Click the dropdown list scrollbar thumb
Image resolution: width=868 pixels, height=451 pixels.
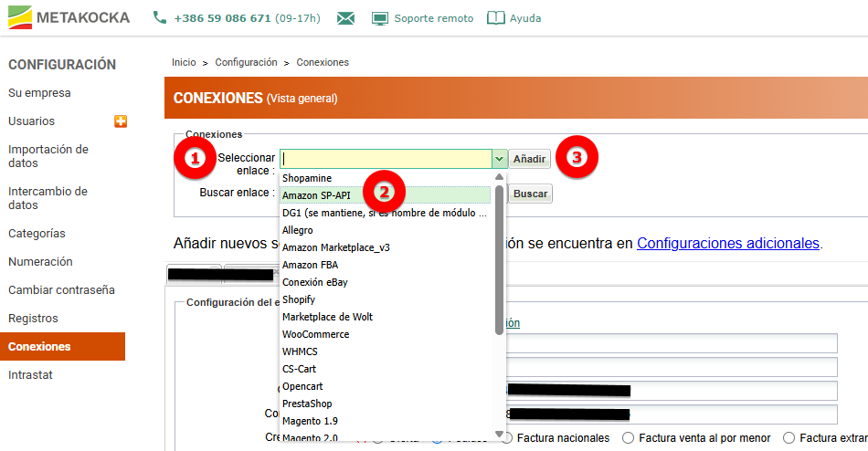click(x=499, y=259)
